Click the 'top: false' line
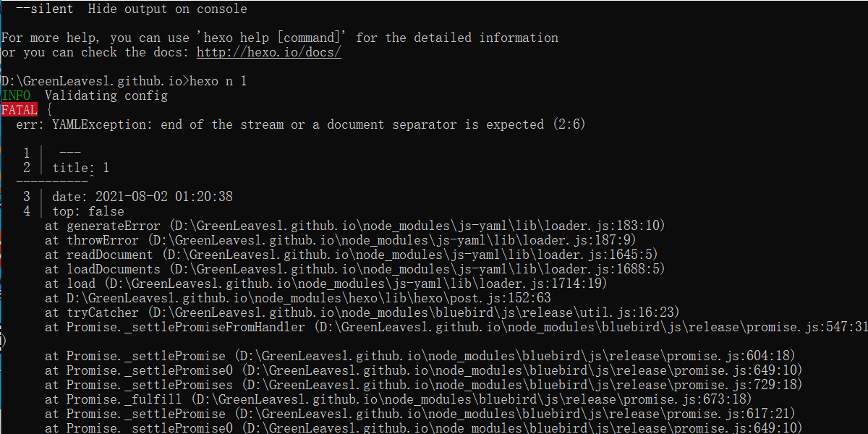 (x=88, y=211)
